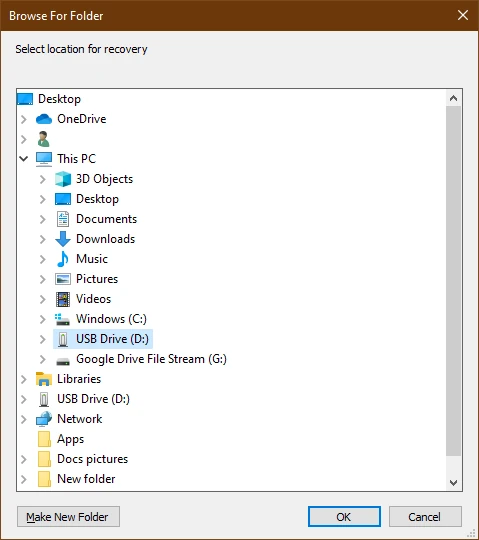Click the Make New Folder button
Image resolution: width=479 pixels, height=540 pixels.
(x=69, y=517)
